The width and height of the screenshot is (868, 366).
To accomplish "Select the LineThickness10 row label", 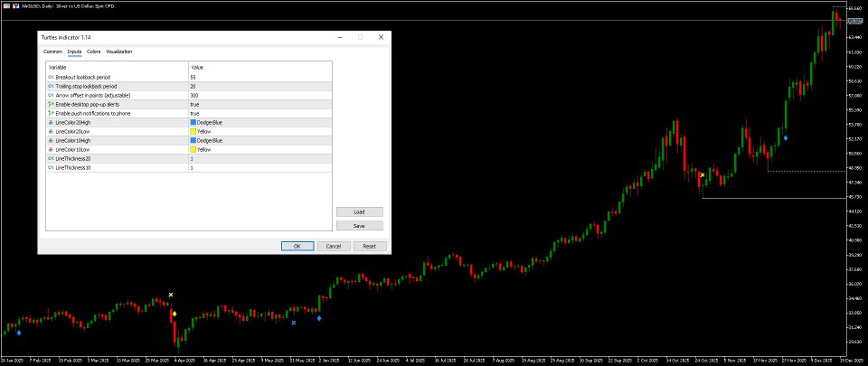I will pyautogui.click(x=73, y=167).
